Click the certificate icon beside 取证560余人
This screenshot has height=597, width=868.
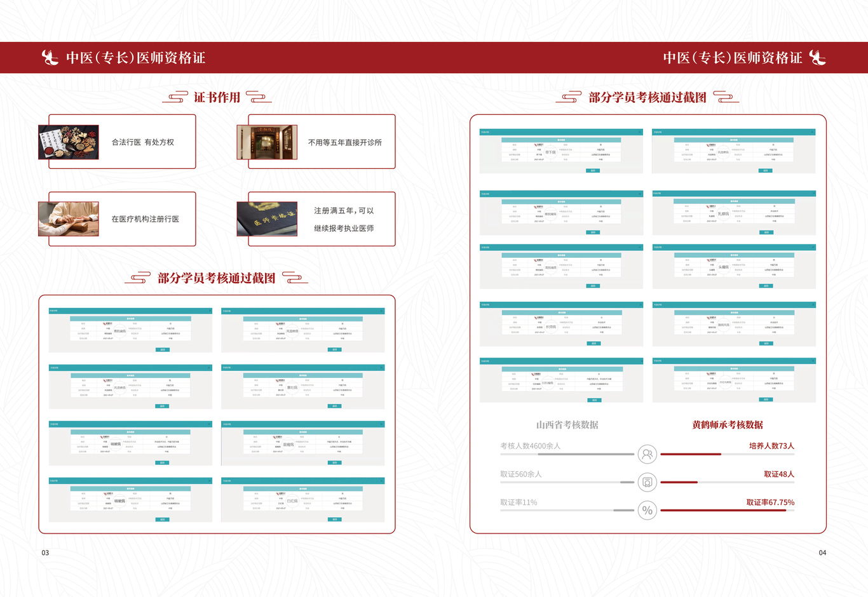point(647,482)
